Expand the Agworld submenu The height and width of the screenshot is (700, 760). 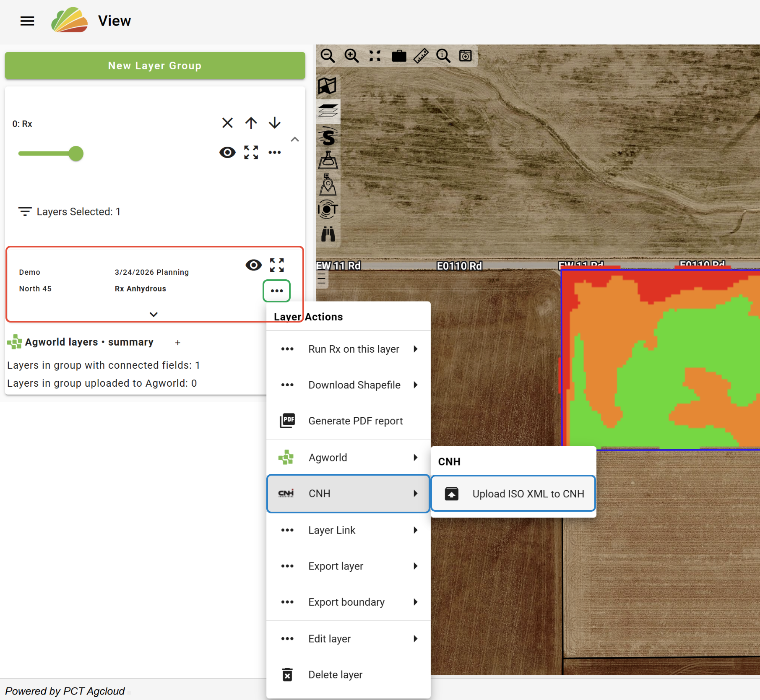tap(348, 458)
